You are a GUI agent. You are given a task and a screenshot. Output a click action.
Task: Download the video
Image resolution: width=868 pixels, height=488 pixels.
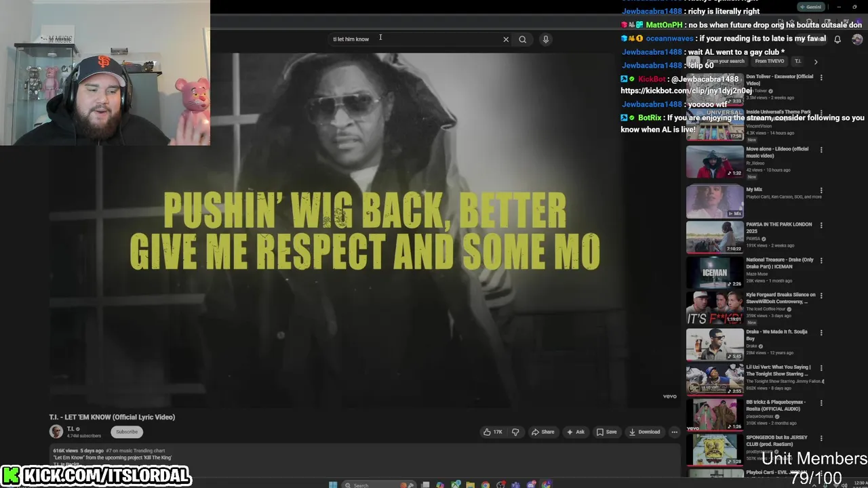(x=644, y=432)
